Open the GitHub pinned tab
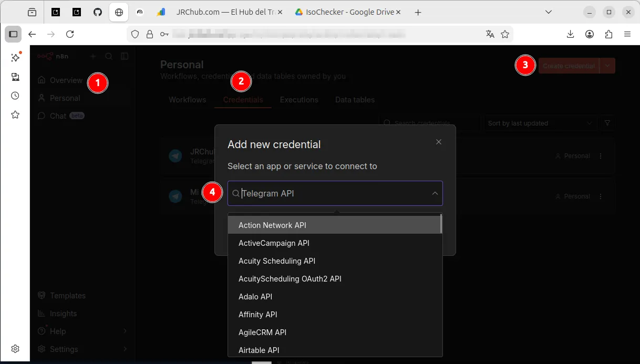This screenshot has height=364, width=640. [x=98, y=12]
